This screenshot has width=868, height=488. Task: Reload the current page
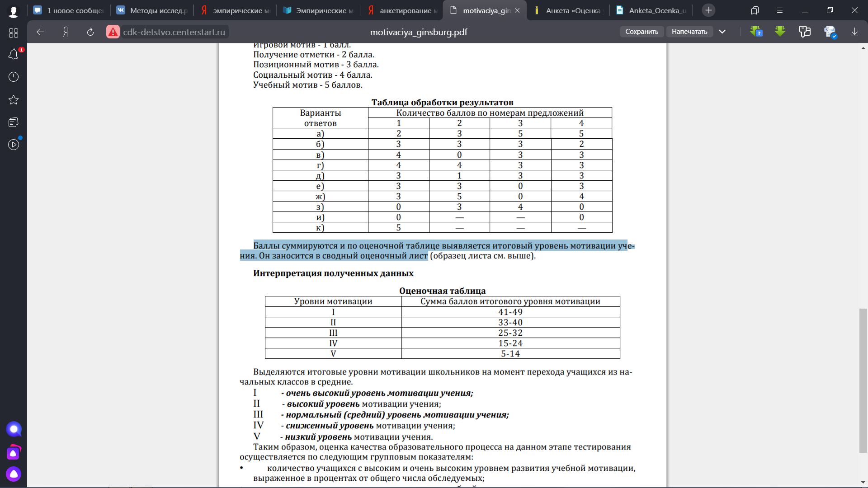point(90,32)
